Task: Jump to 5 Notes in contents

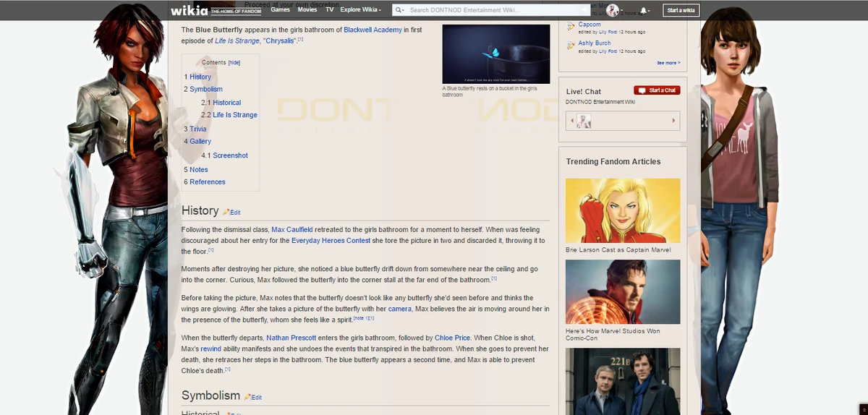Action: coord(196,170)
